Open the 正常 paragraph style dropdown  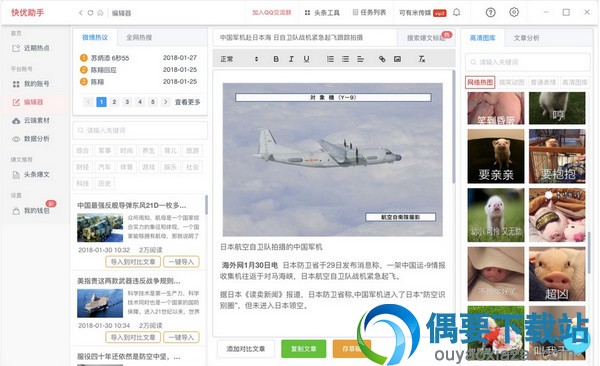[239, 59]
